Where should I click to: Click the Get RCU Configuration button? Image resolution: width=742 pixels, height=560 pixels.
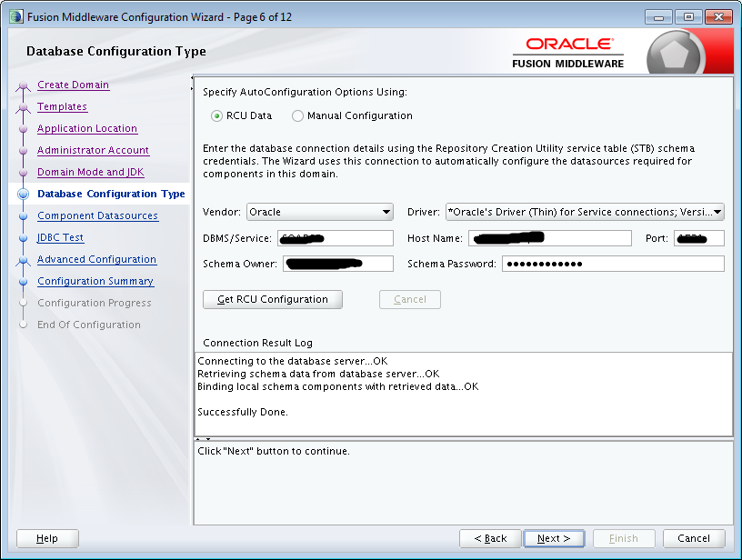coord(272,299)
